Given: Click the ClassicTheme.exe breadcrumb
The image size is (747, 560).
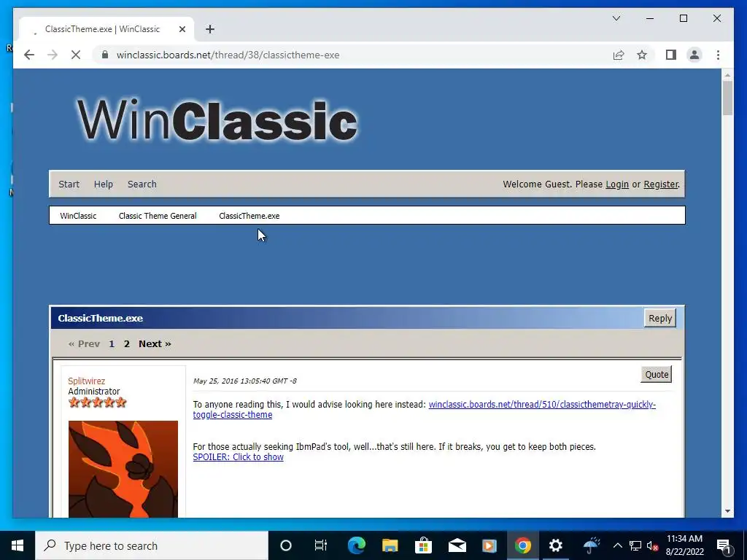Looking at the screenshot, I should tap(249, 216).
